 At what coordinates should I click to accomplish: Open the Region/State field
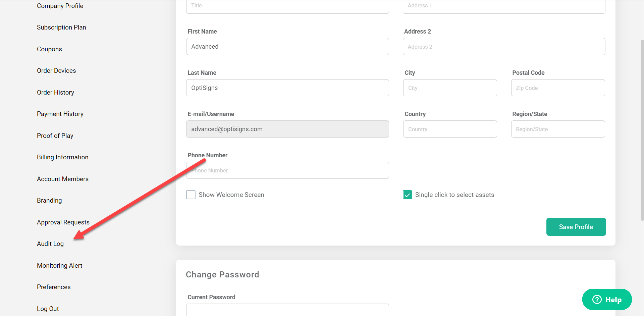558,129
